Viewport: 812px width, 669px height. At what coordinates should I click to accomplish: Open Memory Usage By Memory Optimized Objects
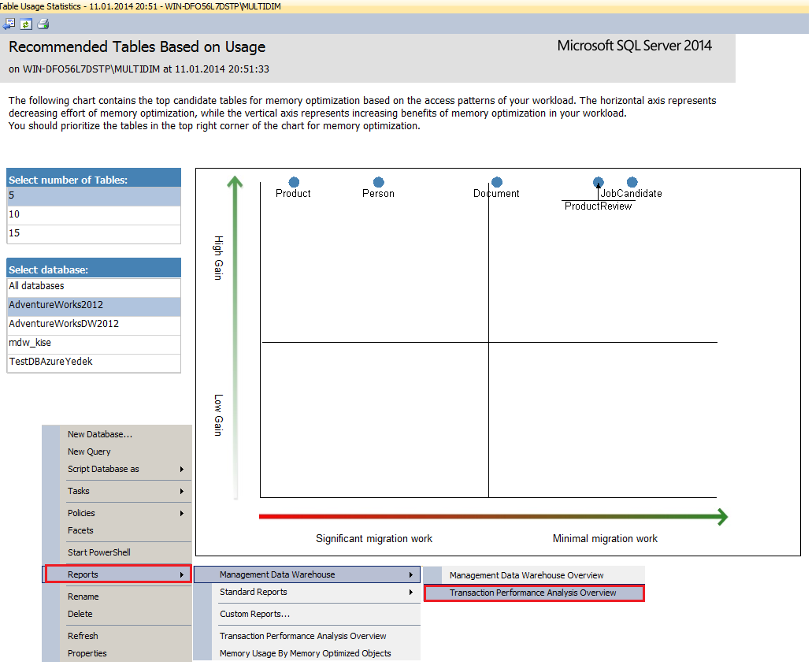point(305,653)
